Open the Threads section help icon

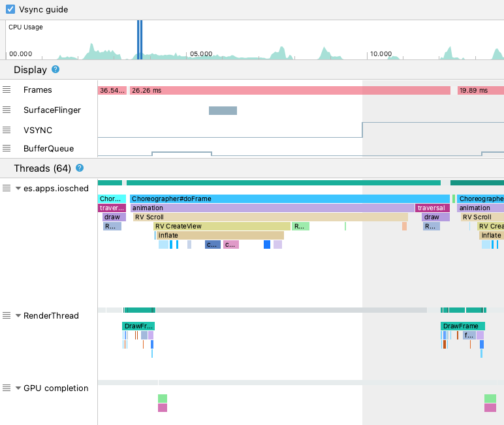pos(80,168)
